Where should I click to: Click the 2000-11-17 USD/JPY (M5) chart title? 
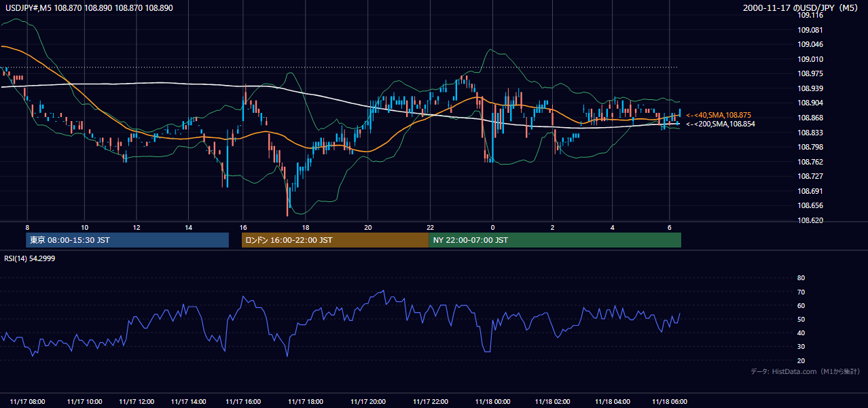pos(801,7)
